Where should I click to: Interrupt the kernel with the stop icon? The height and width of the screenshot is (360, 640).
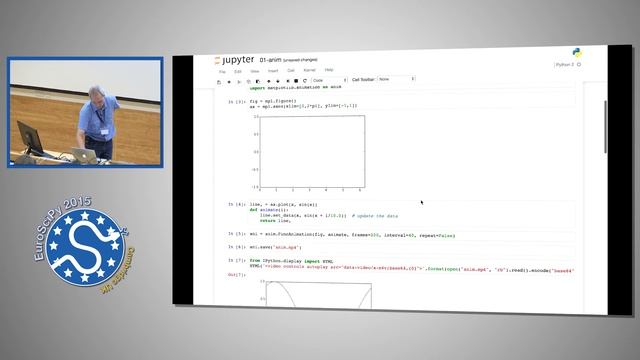[296, 81]
